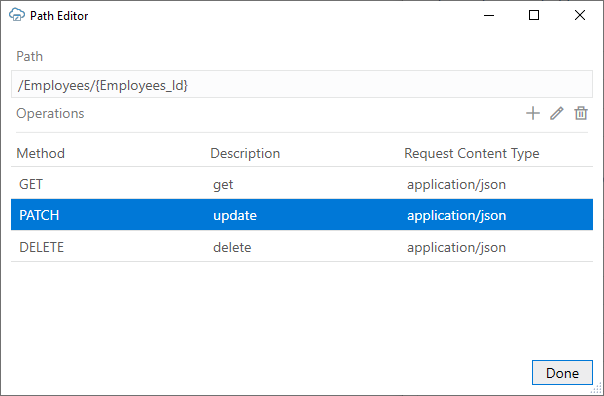This screenshot has height=396, width=604.
Task: Click the Done button
Action: point(562,373)
